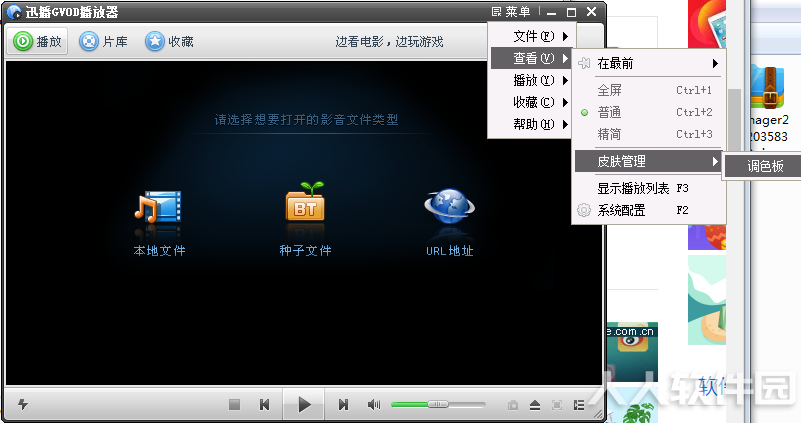
Task: Expand the 文件(F) menu
Action: [x=532, y=36]
